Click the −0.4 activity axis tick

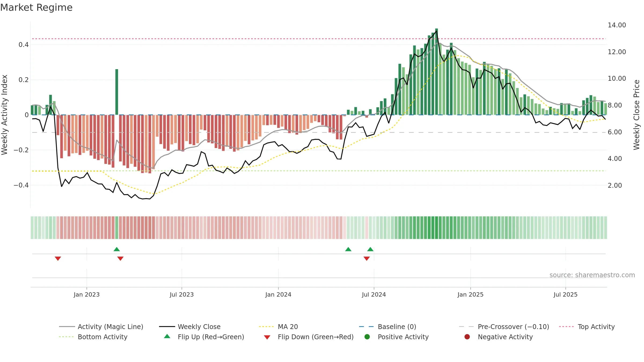pos(21,185)
